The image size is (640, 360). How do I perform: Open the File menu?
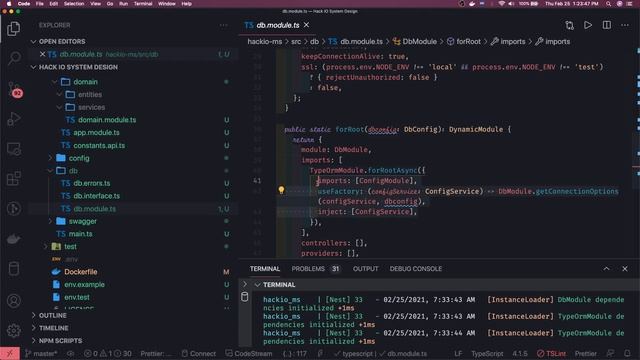click(x=40, y=4)
